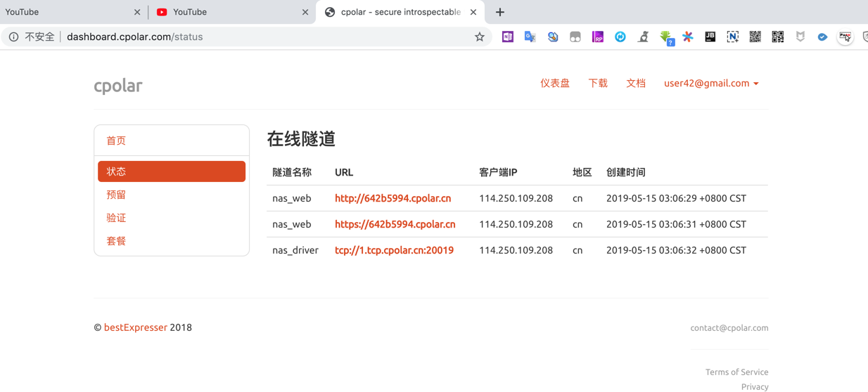The image size is (868, 392).
Task: Click the bestExpresser footer link
Action: (x=136, y=327)
